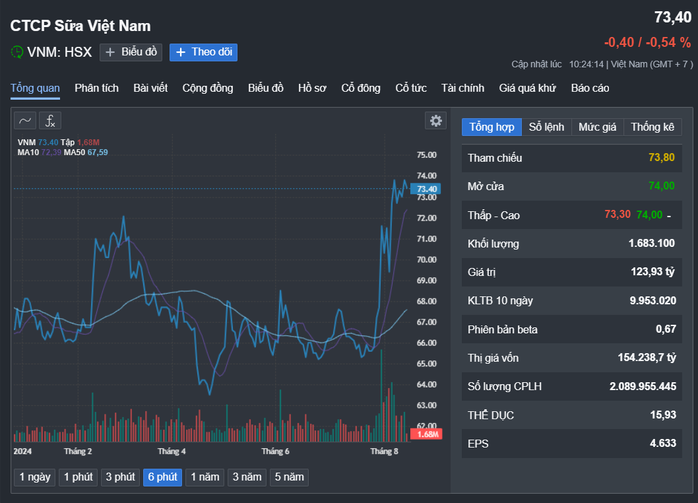Choose 3 năm chart range
The height and width of the screenshot is (503, 698).
tap(247, 477)
